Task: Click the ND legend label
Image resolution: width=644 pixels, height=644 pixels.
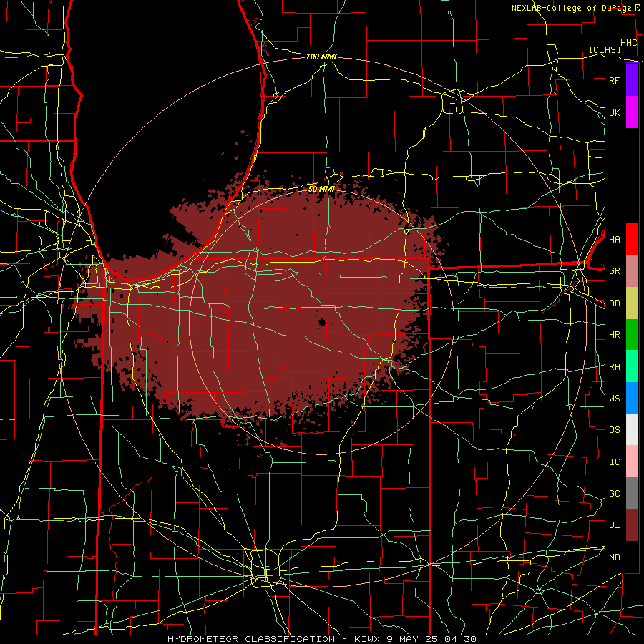Action: tap(614, 557)
